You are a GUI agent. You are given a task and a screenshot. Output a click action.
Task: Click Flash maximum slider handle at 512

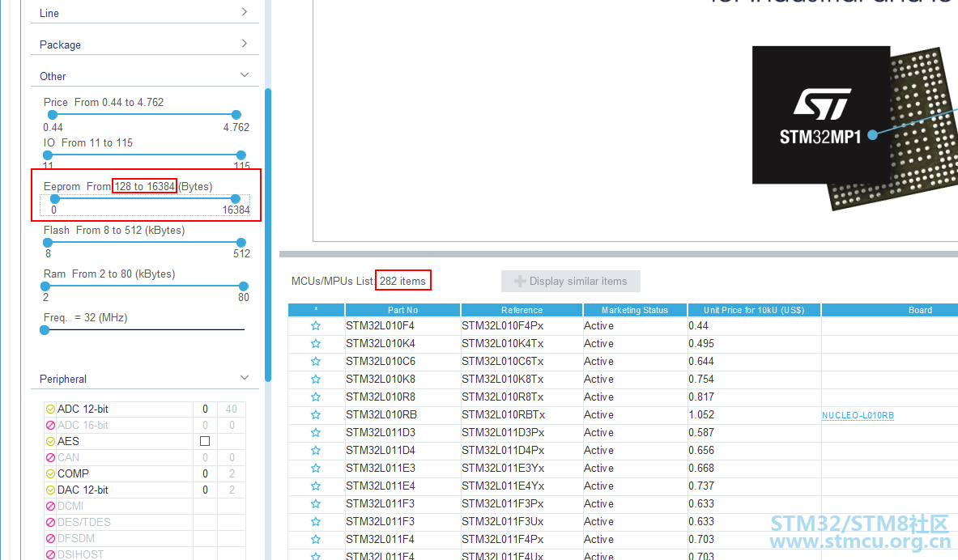click(x=241, y=243)
